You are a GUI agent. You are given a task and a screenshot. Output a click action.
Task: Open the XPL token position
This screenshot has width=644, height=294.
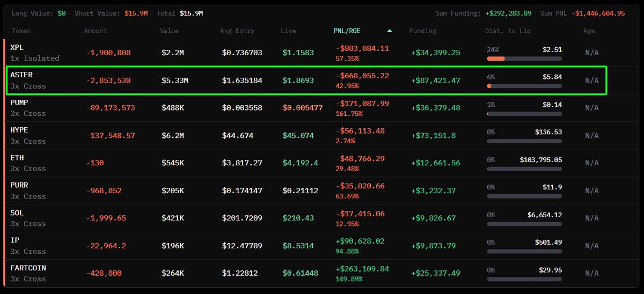coord(17,47)
